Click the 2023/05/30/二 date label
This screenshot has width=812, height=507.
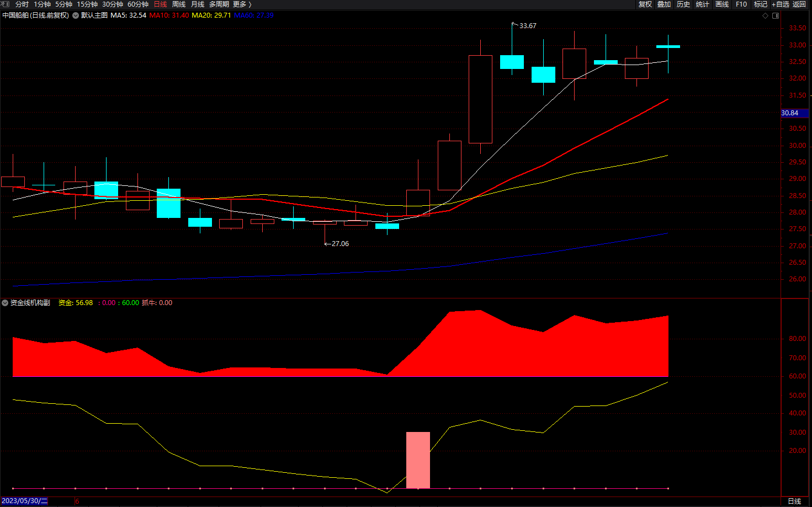[25, 501]
